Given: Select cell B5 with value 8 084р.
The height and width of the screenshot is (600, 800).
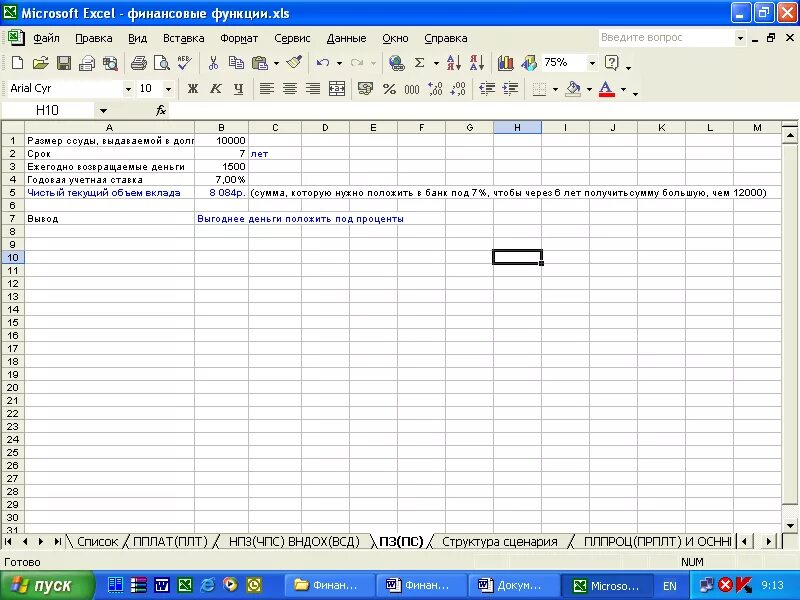Looking at the screenshot, I should (221, 193).
